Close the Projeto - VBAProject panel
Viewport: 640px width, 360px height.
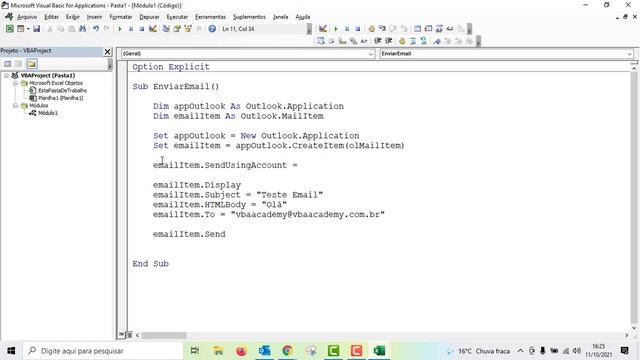(107, 51)
